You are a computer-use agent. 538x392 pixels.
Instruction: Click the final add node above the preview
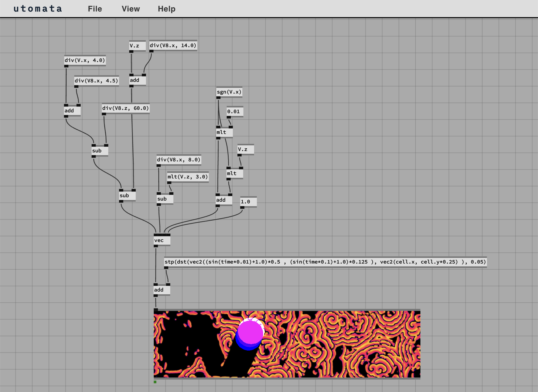pyautogui.click(x=161, y=290)
